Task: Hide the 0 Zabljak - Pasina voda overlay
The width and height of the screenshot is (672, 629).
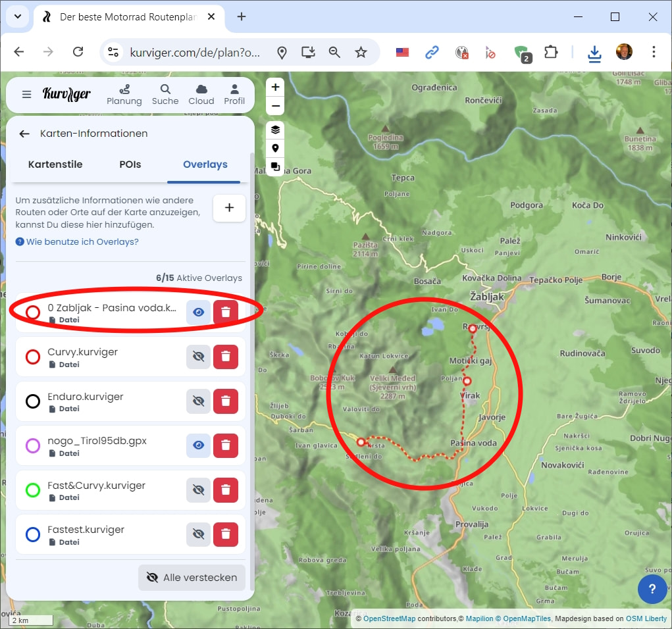Action: [198, 312]
